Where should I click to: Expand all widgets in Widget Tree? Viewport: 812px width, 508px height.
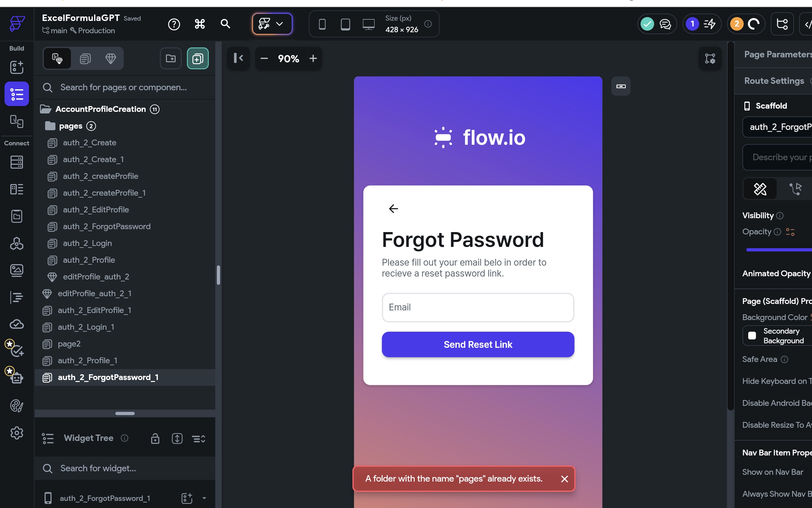[177, 438]
